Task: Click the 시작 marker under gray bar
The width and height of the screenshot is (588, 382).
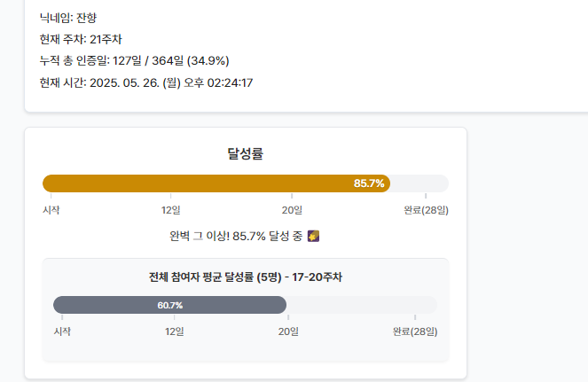Action: (62, 331)
